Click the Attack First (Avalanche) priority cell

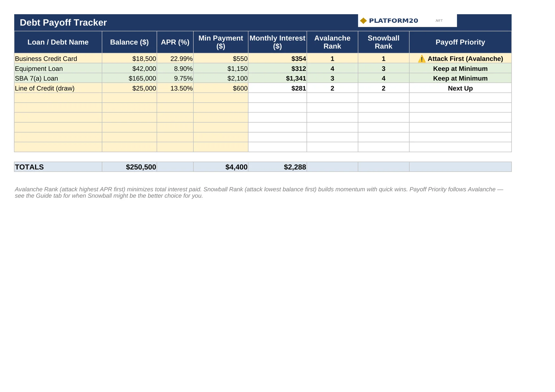460,59
